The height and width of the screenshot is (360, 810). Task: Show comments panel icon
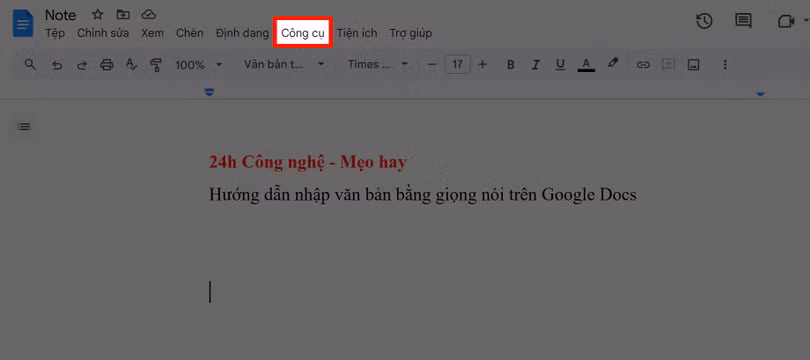743,21
